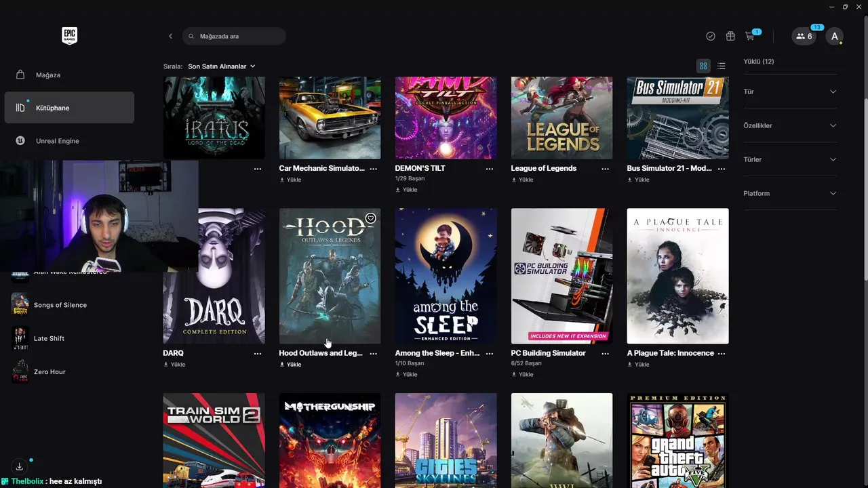Install PC Building Simulator via Yükle
868x488 pixels.
tap(522, 374)
